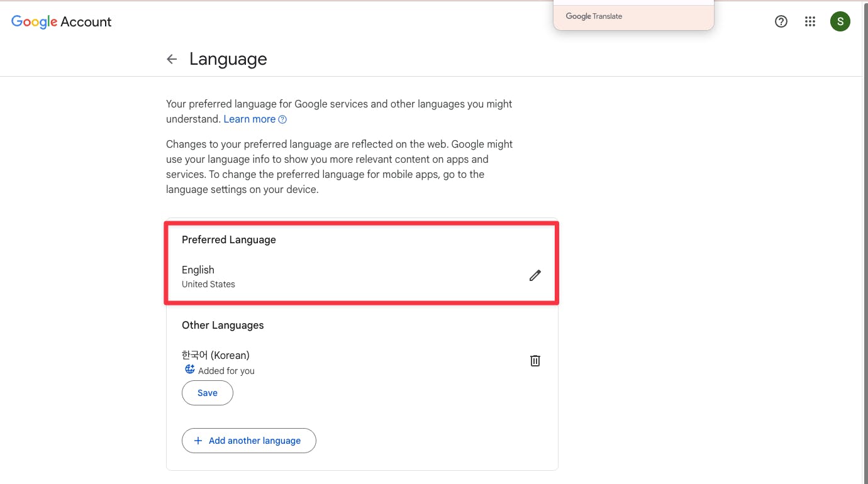Open the Help icon in the header
Screen dimensions: 868x484
click(x=781, y=21)
